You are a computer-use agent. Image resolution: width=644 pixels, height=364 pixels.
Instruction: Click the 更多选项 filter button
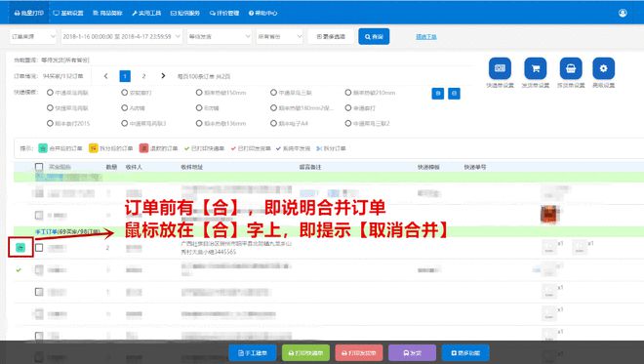(x=331, y=36)
